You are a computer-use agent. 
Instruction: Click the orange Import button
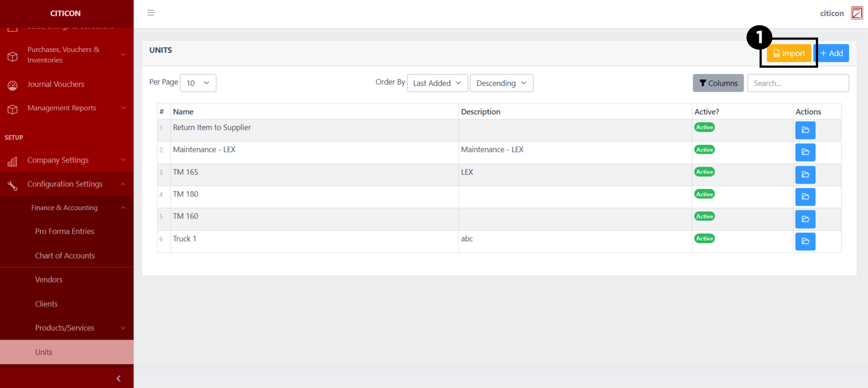(789, 53)
